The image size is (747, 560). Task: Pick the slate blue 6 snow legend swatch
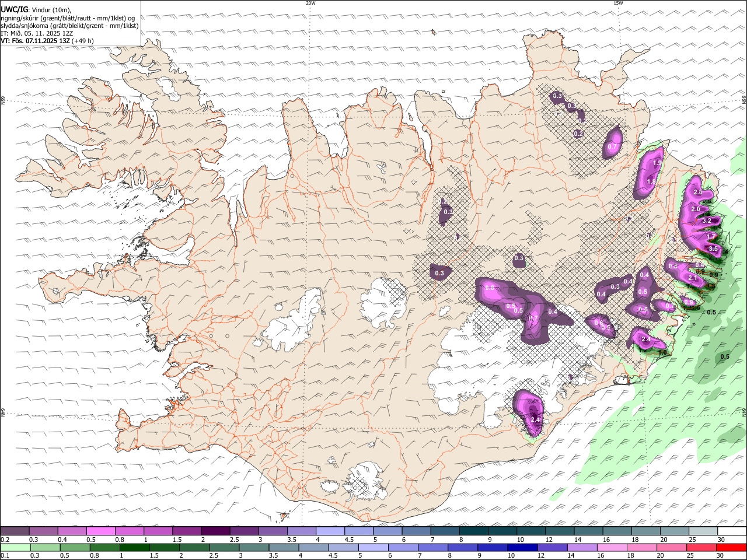(x=416, y=531)
